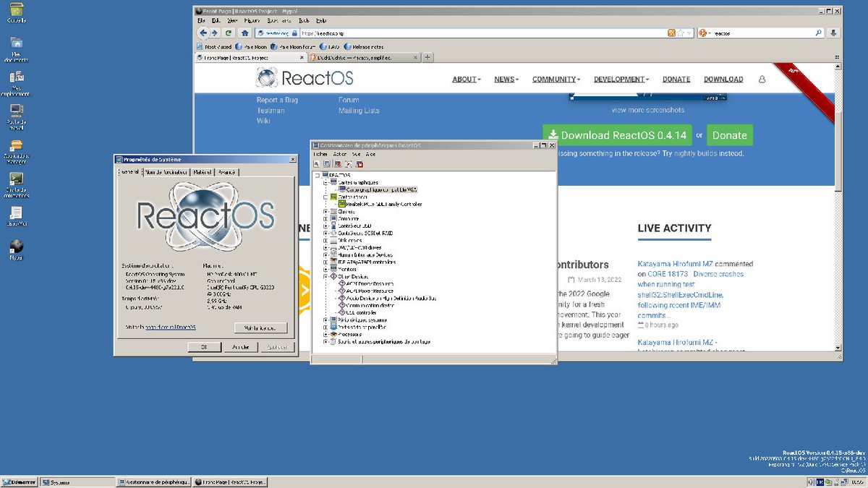Open the user account icon on ReactOS site
The image size is (868, 488).
pyautogui.click(x=762, y=80)
